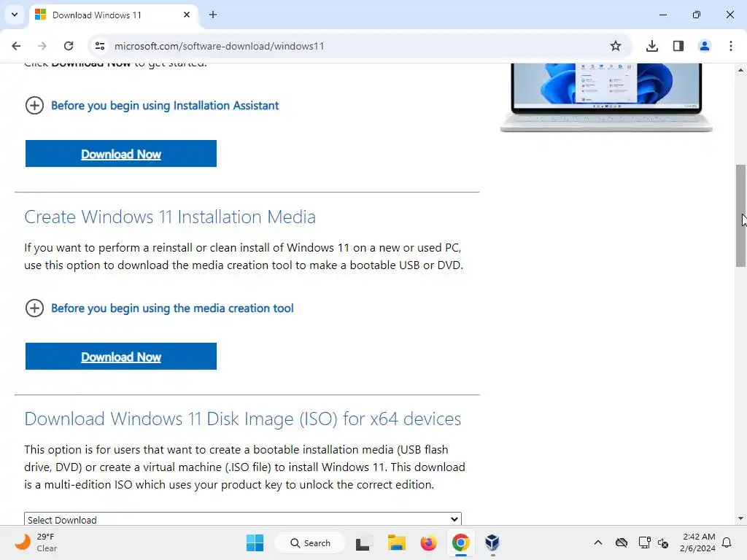Expand Before you begin using Installation Assistant
Image resolution: width=747 pixels, height=560 pixels.
click(152, 105)
